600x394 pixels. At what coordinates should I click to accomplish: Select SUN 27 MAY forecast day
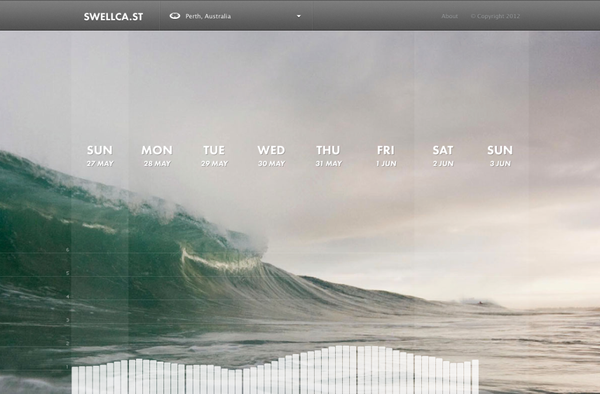[x=100, y=156]
